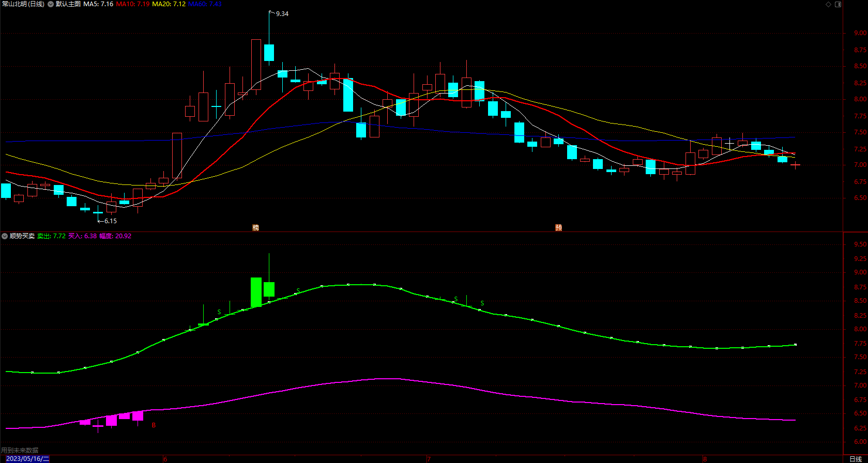868x463 pixels.
Task: Click the red MA10: 7.19 label
Action: click(133, 4)
